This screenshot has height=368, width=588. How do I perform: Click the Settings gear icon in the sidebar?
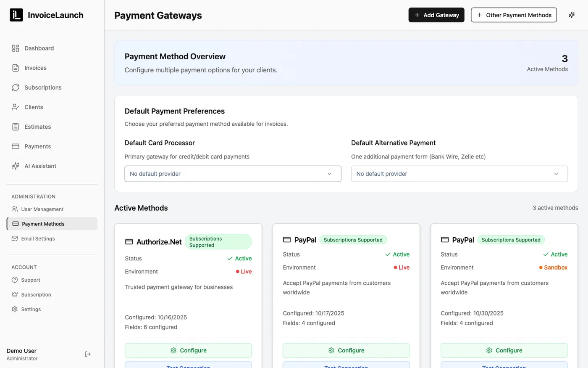click(x=15, y=309)
